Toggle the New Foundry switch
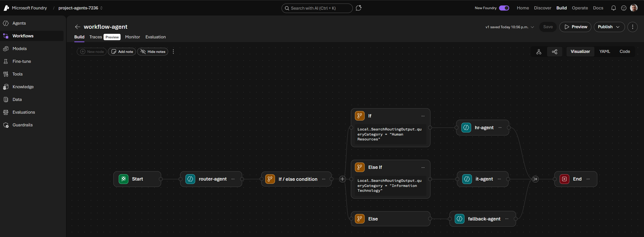 pos(504,8)
